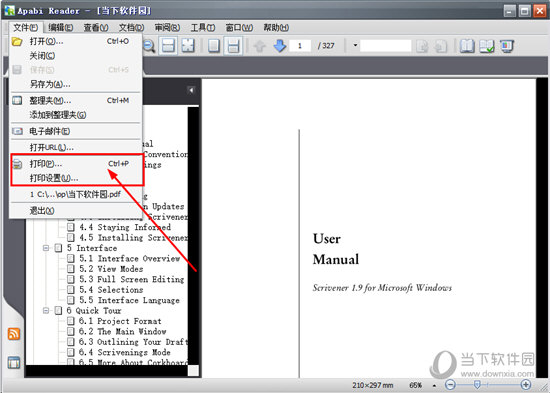
Task: Open bookmark 5.2 View Modes
Action: click(111, 269)
